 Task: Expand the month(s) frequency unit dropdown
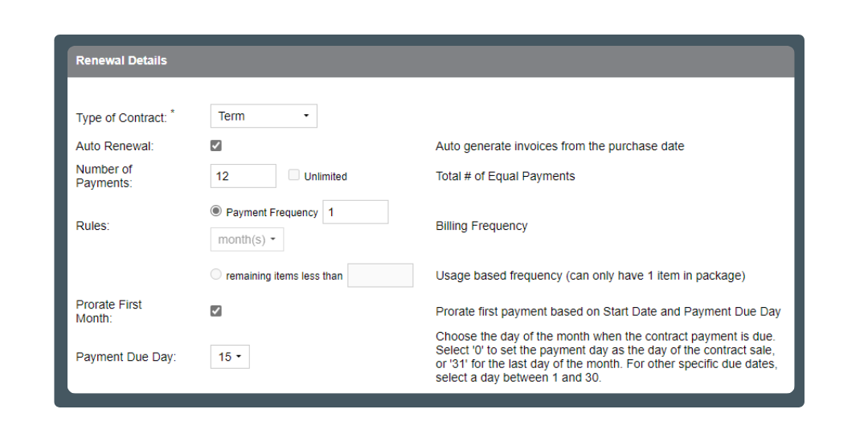tap(247, 239)
